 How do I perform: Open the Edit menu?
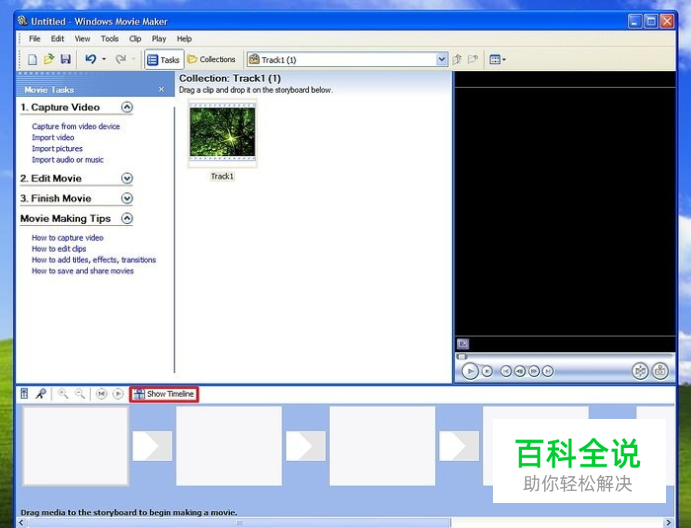point(57,39)
